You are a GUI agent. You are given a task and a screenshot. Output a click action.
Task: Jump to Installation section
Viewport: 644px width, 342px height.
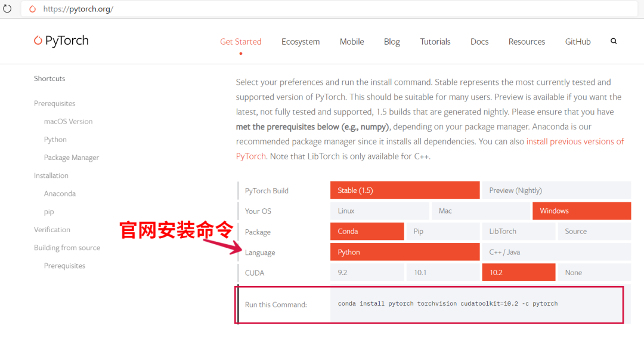point(51,175)
